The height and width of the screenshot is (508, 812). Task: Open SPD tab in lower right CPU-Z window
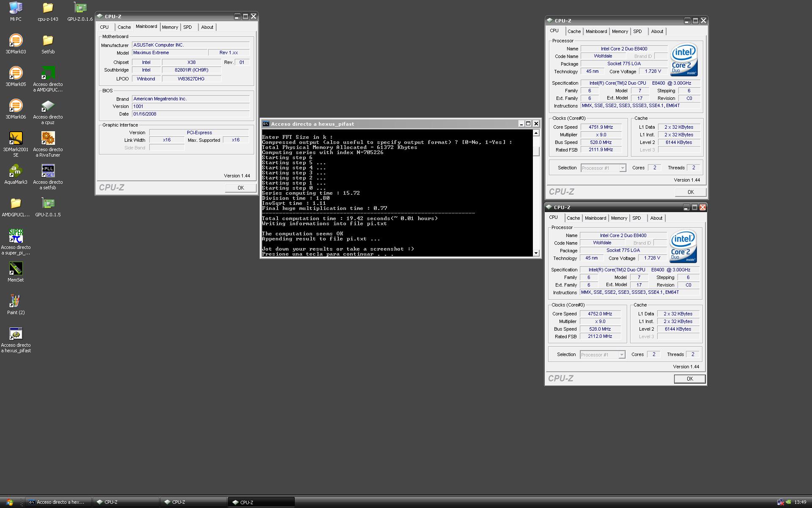(x=636, y=218)
